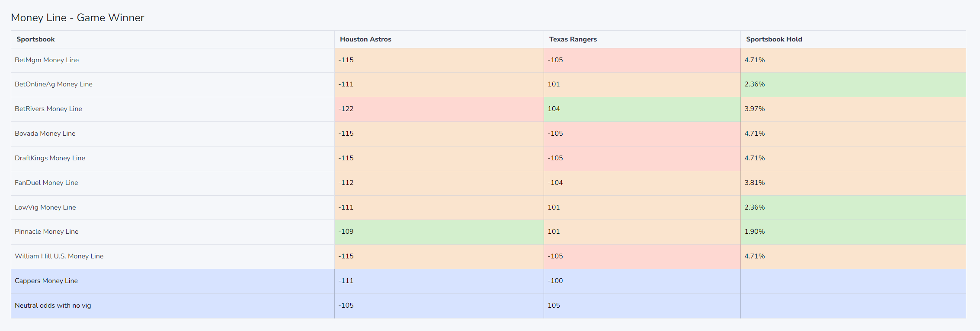Select the Bovada Money Line row label

[x=45, y=134]
